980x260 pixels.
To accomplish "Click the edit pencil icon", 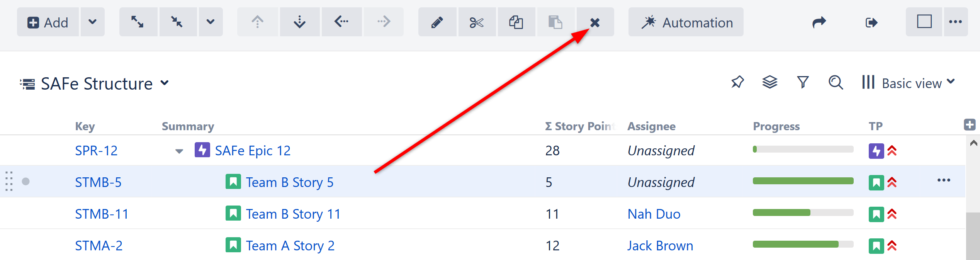I will coord(437,22).
